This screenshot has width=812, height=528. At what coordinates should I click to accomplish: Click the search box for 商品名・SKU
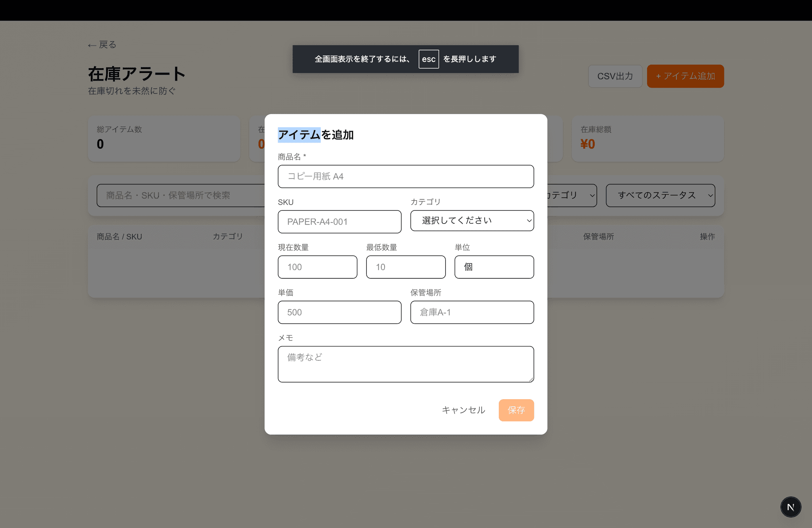pyautogui.click(x=180, y=195)
